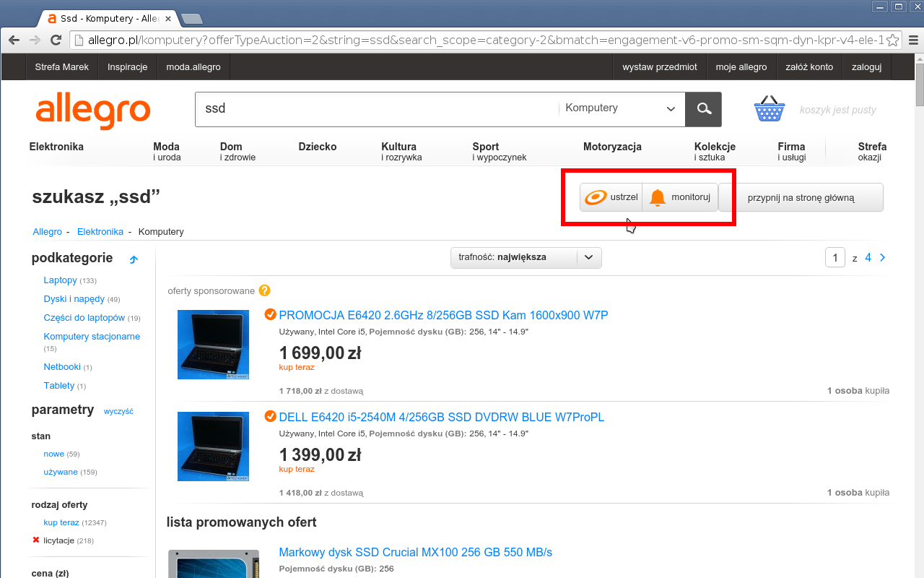This screenshot has width=924, height=578.
Task: Remove the licytacje filter red X
Action: [x=36, y=540]
